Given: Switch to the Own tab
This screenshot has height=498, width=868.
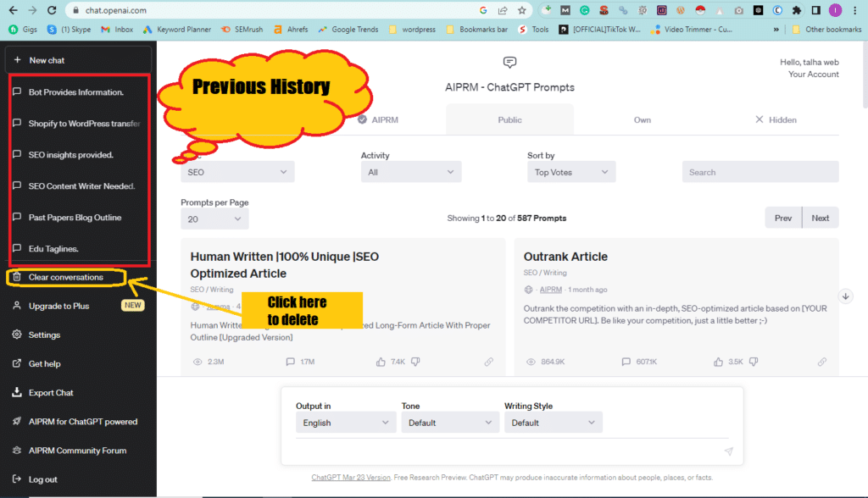Looking at the screenshot, I should tap(643, 119).
